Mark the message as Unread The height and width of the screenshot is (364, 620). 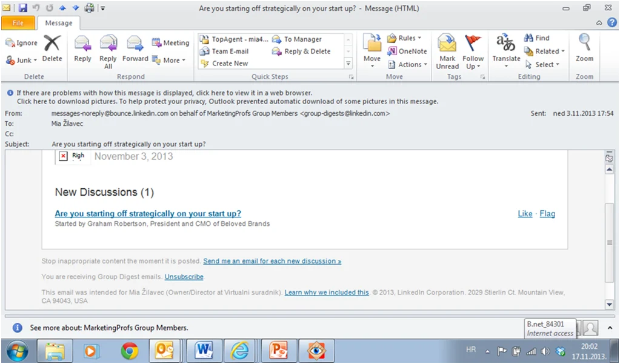pyautogui.click(x=447, y=51)
